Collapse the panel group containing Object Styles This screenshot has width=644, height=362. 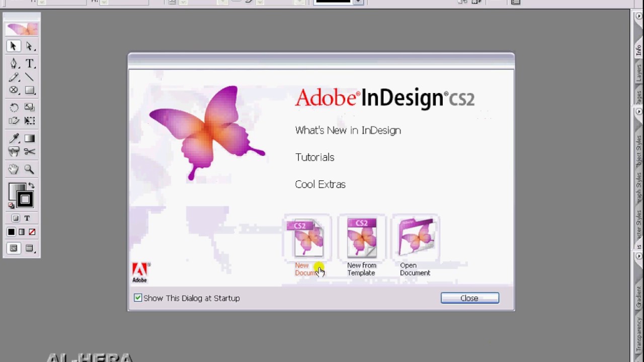coord(639,112)
